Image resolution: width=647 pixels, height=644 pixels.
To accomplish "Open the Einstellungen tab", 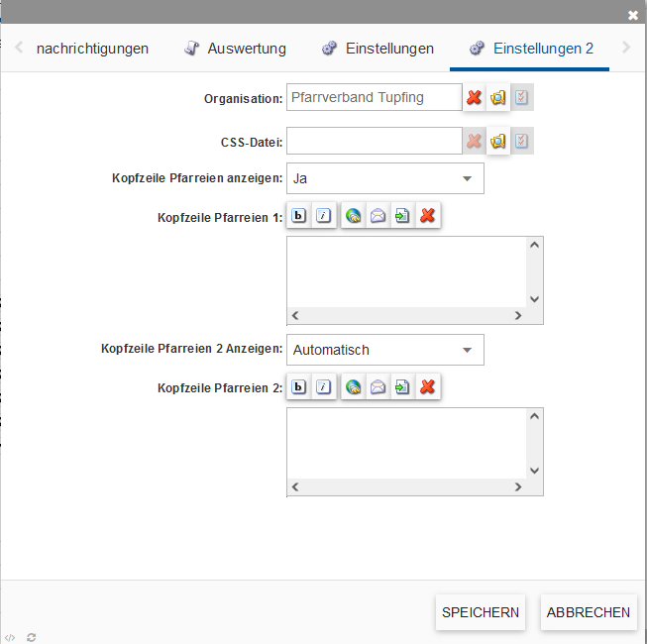I will 377,49.
